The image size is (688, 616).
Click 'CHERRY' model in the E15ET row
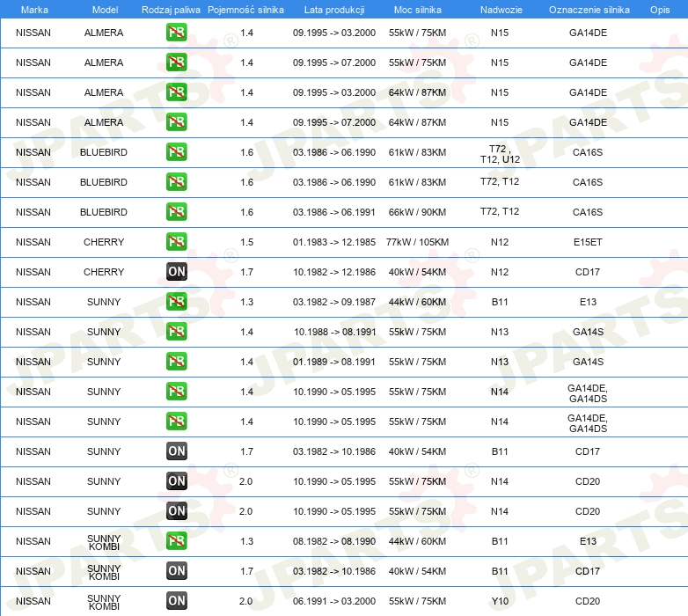[104, 242]
